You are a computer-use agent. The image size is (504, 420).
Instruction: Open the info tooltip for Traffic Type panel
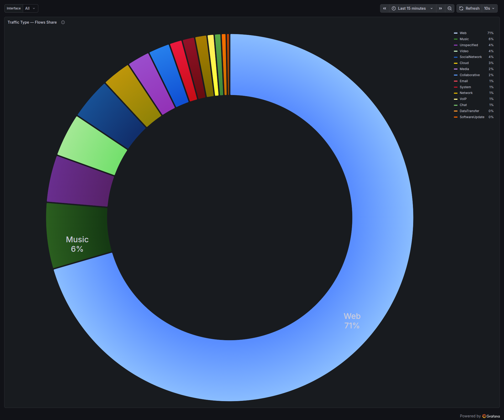63,22
